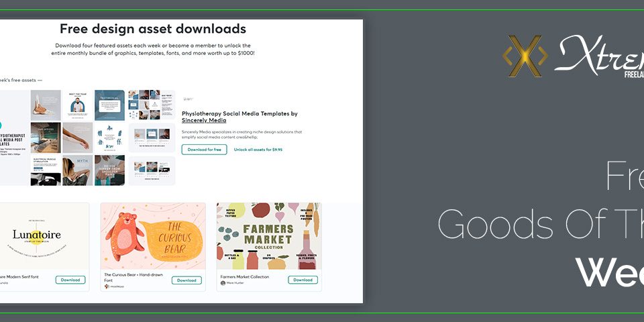644x322 pixels.
Task: Click the 'Farmers Market Collection' card title
Action: click(245, 277)
